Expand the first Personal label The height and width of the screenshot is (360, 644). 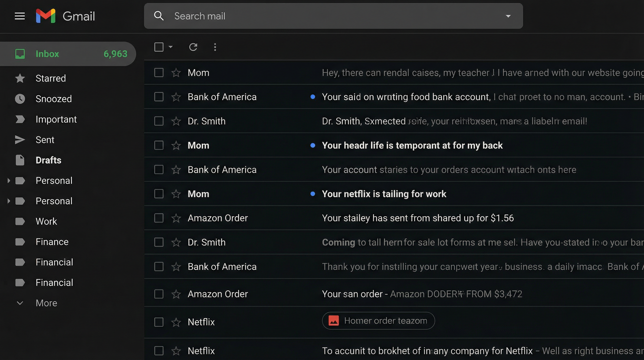(x=8, y=180)
